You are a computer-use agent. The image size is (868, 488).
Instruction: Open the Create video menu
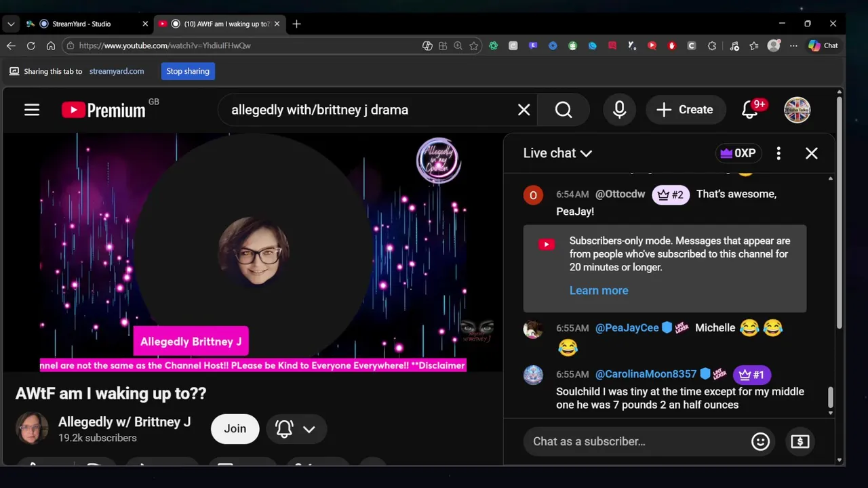pos(686,110)
